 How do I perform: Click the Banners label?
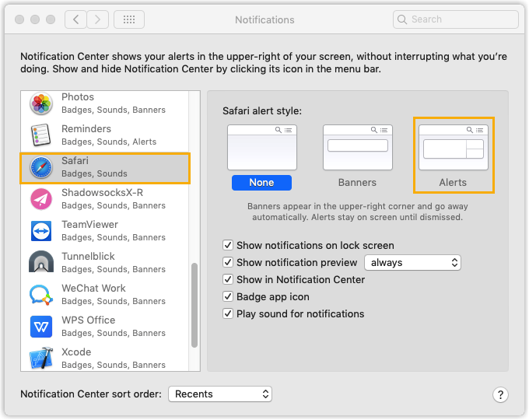[x=357, y=183]
